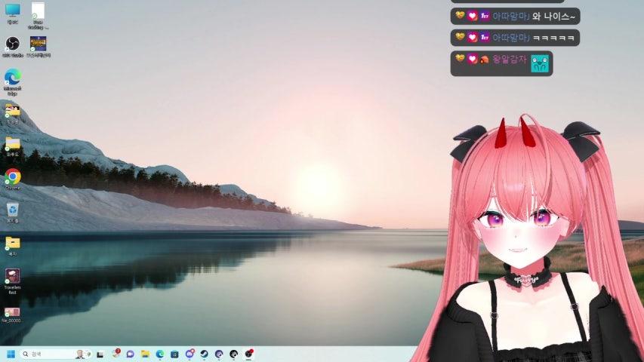
Task: Open the plain yellow folder under the picture folder
Action: coord(12,146)
